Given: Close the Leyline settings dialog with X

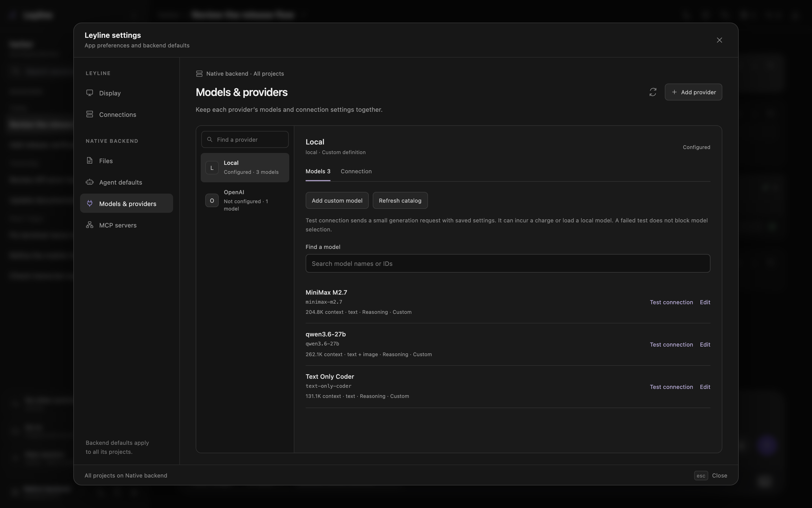Looking at the screenshot, I should pos(719,40).
